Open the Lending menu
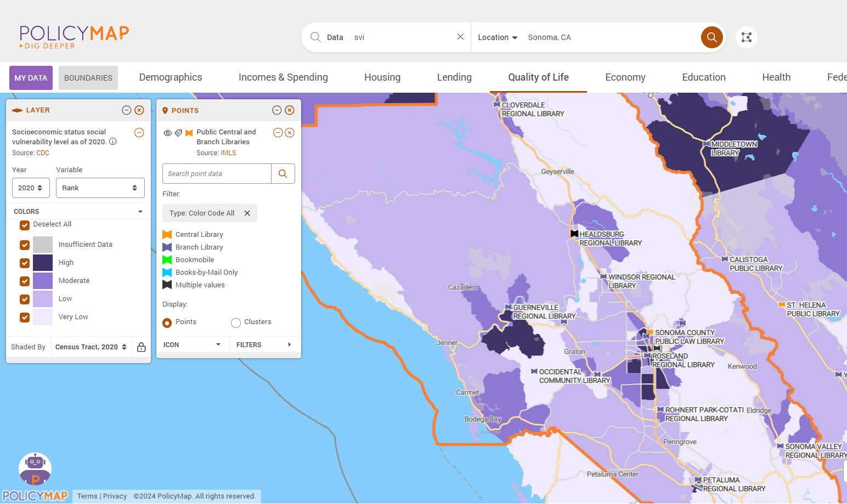The height and width of the screenshot is (504, 847). [454, 77]
